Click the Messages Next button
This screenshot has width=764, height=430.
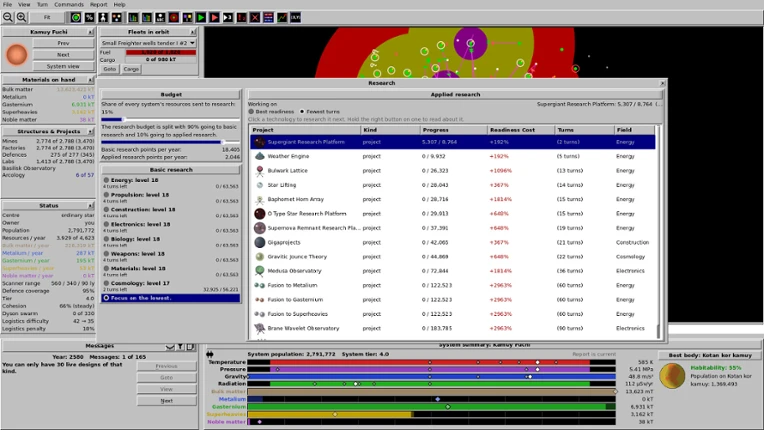[167, 401]
